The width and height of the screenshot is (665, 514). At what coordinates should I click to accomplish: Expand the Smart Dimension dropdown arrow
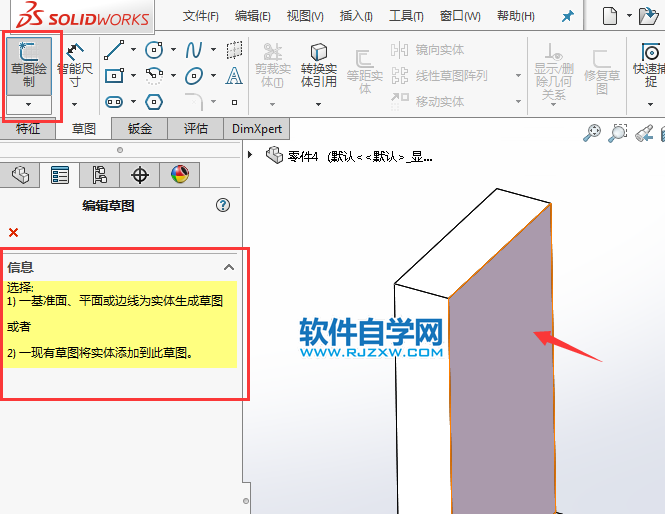click(75, 104)
